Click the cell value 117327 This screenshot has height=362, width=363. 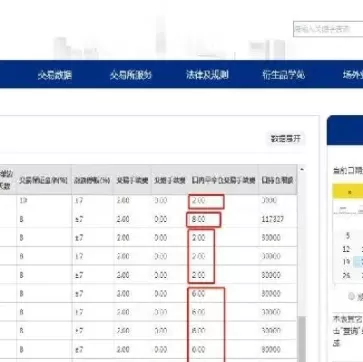tap(272, 220)
